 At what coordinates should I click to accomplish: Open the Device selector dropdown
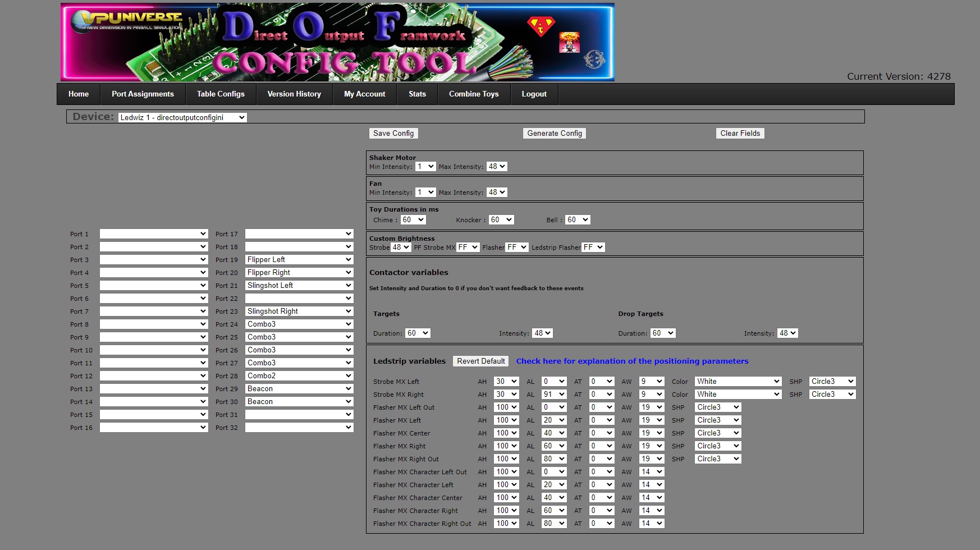(182, 117)
